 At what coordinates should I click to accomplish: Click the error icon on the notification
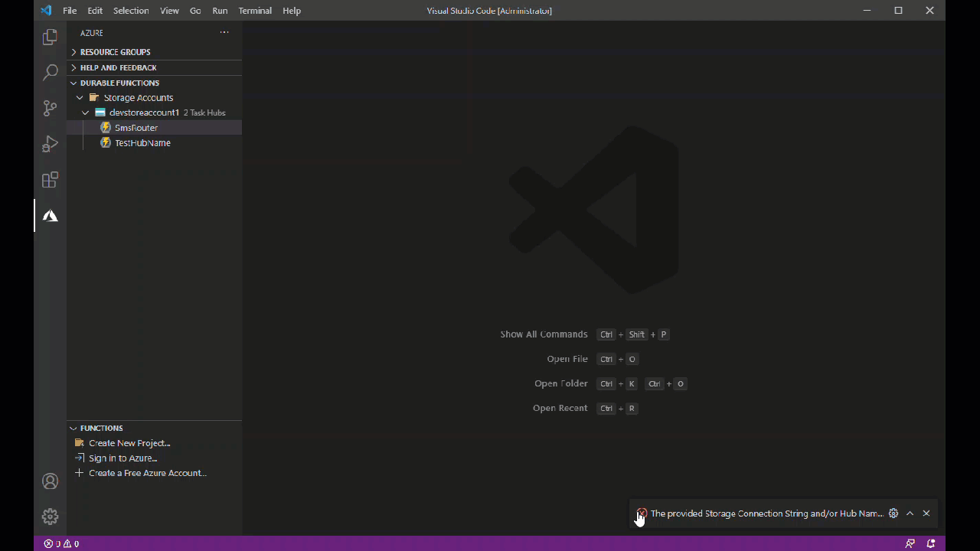(642, 514)
